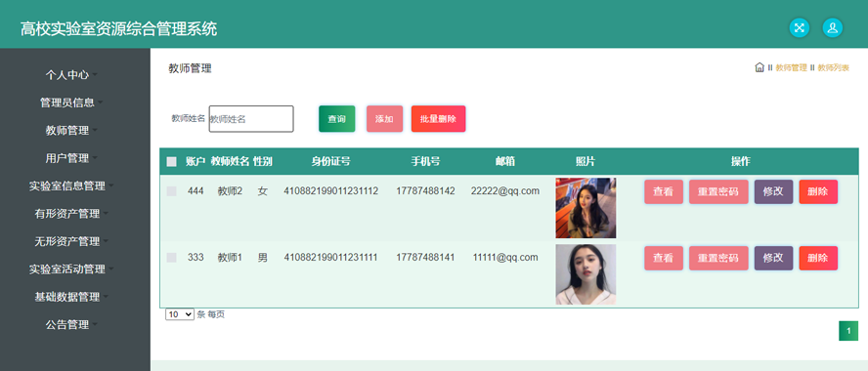Expand the 管理员信息 sidebar menu
This screenshot has height=371, width=868.
[71, 103]
